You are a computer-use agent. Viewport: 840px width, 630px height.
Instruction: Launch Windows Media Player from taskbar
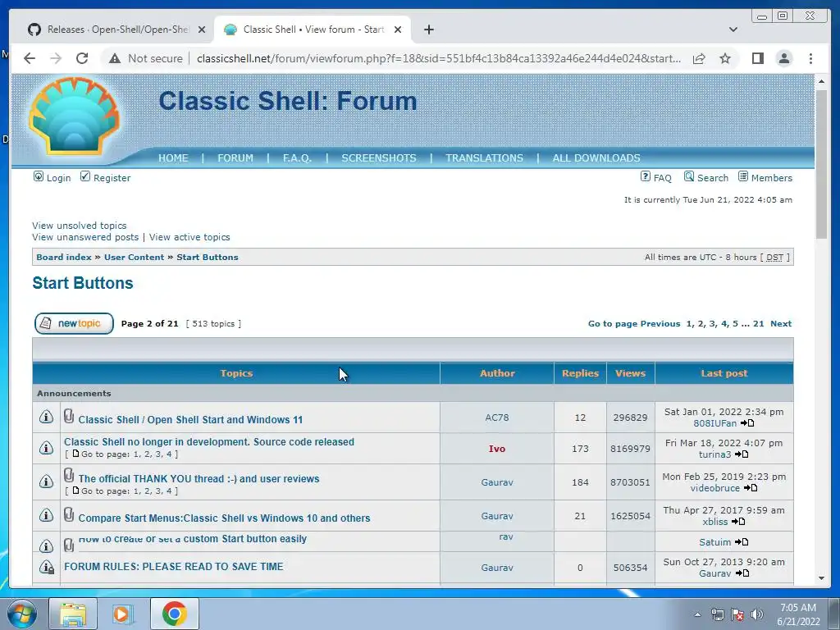coord(121,614)
